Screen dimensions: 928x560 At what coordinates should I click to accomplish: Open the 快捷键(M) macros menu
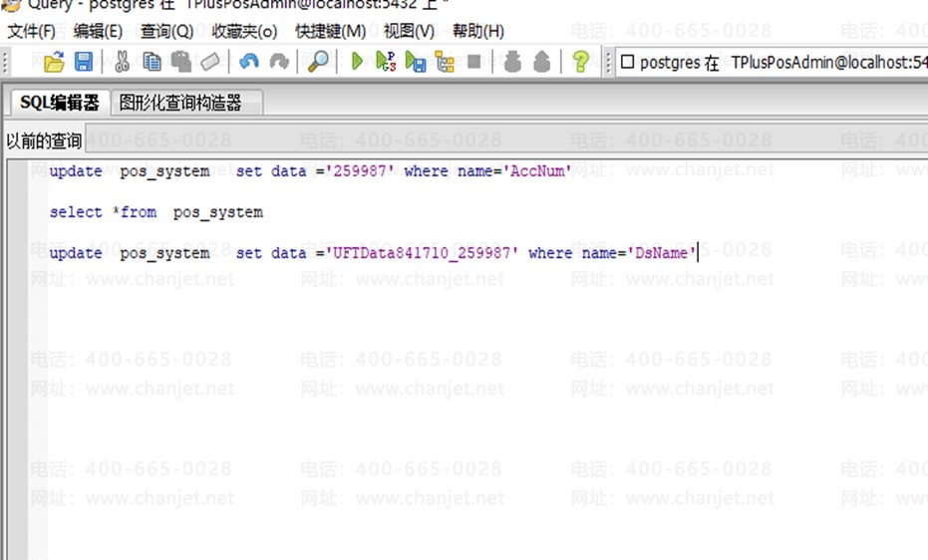coord(330,31)
